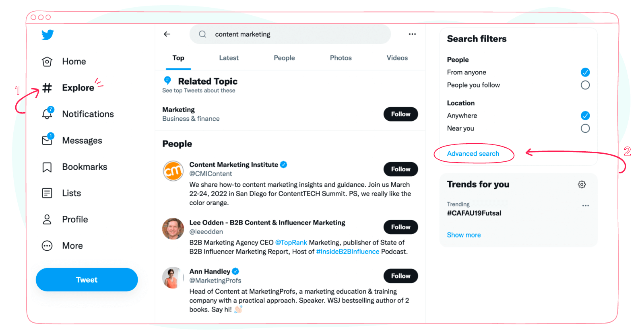
Task: Click the Twitter bird logo
Action: point(47,35)
